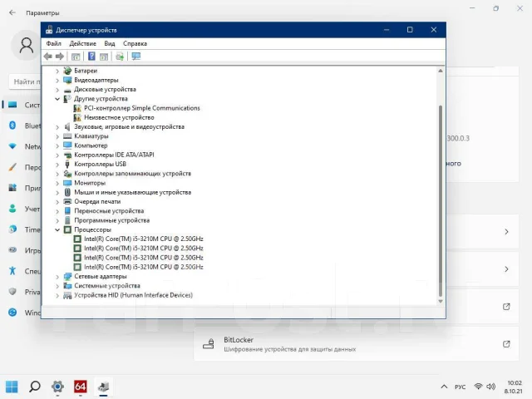Collapse the Другие устройства category
The image size is (532, 399).
tap(57, 99)
